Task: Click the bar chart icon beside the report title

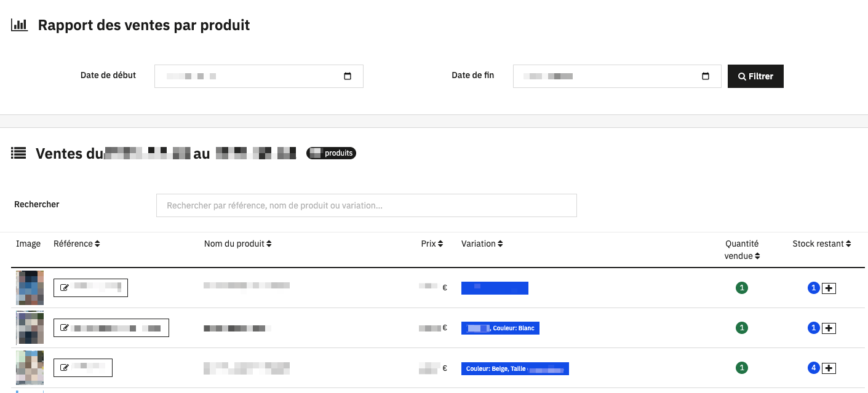Action: (19, 25)
